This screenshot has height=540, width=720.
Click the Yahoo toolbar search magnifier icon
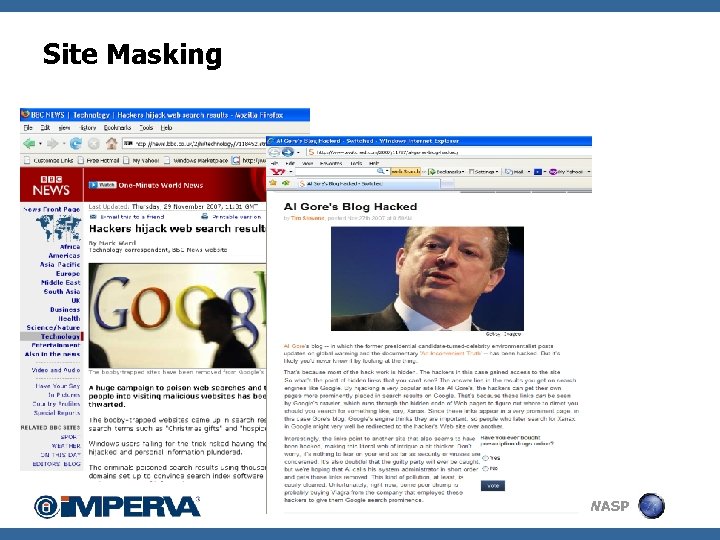[381, 171]
